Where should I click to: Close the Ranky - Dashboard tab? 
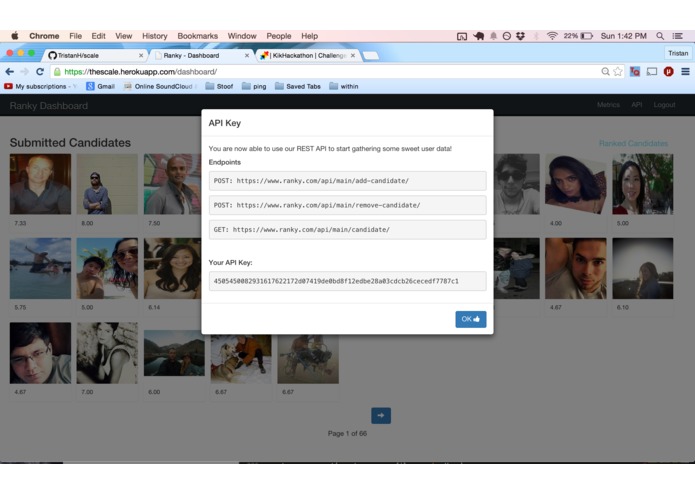[247, 55]
